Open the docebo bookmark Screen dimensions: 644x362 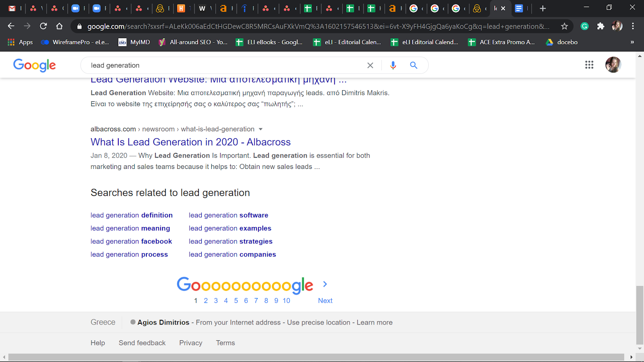562,42
